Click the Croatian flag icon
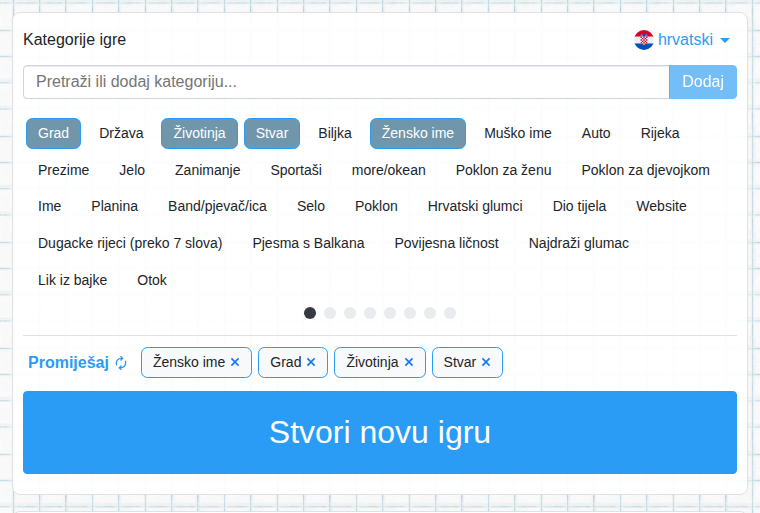The width and height of the screenshot is (760, 513). (x=644, y=40)
